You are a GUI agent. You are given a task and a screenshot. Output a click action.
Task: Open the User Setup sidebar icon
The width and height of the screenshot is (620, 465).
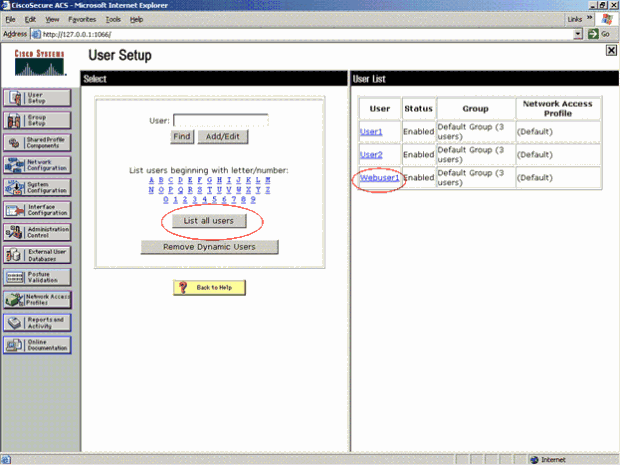(x=37, y=98)
